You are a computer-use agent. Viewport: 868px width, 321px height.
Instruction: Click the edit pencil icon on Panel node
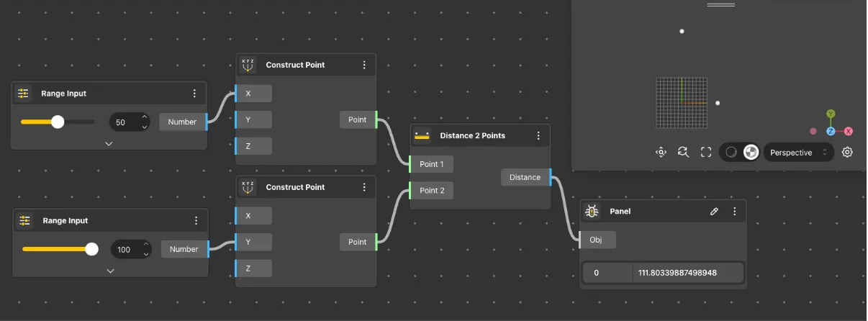714,212
